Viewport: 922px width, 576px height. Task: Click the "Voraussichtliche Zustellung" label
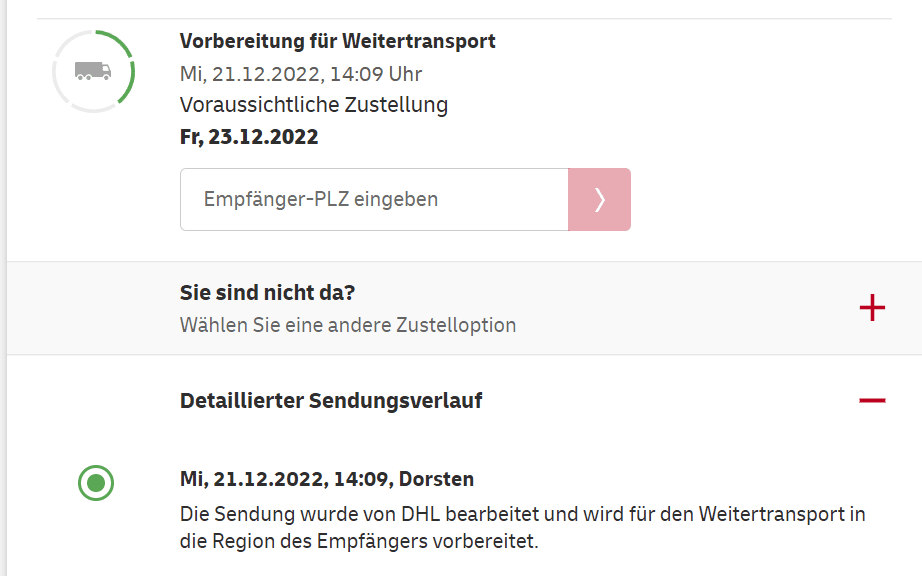pos(314,105)
